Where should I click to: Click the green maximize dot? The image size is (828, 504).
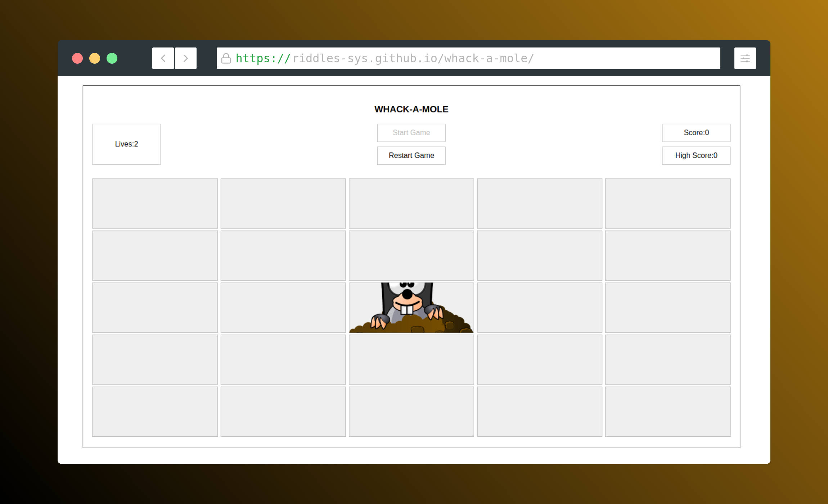pyautogui.click(x=112, y=58)
